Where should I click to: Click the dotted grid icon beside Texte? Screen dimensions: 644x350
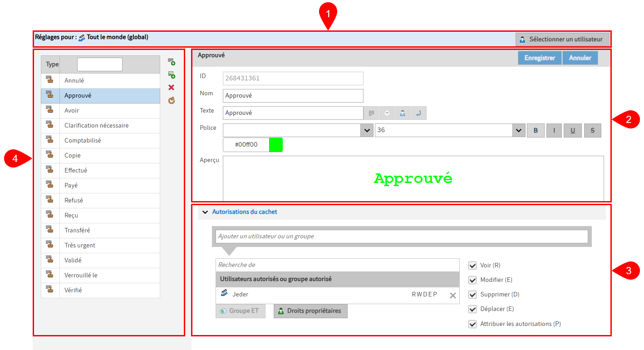coord(371,113)
